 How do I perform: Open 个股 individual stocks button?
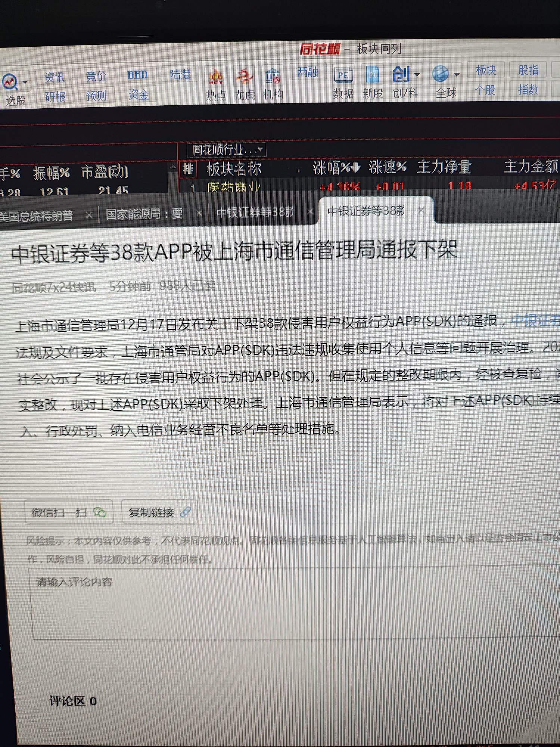tap(485, 90)
